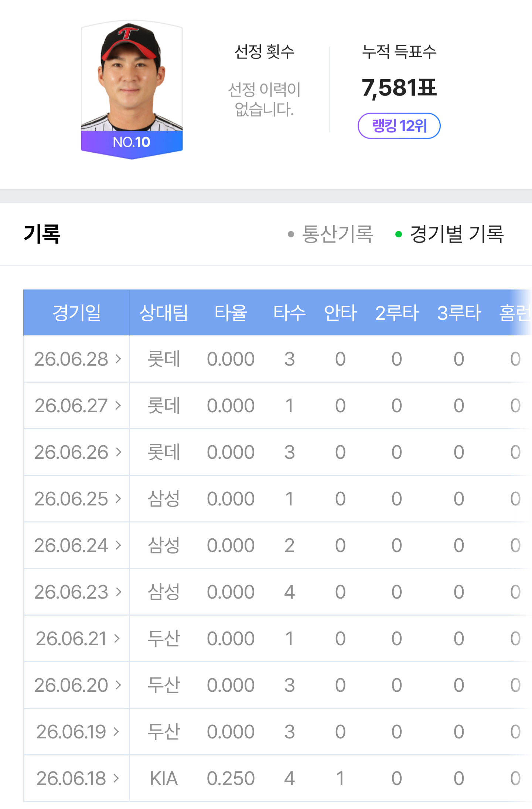Click the 타수 column header
Screen dimensions: 532x809
(x=289, y=313)
